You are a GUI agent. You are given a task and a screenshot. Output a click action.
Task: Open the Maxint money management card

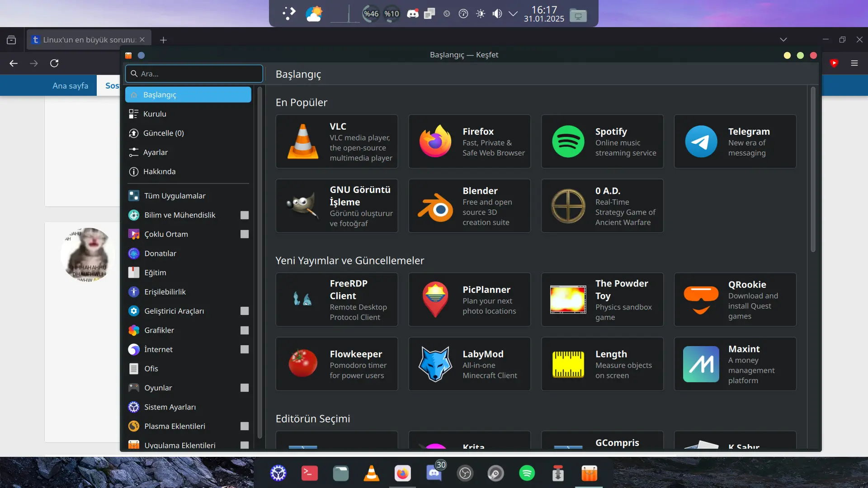click(x=735, y=364)
